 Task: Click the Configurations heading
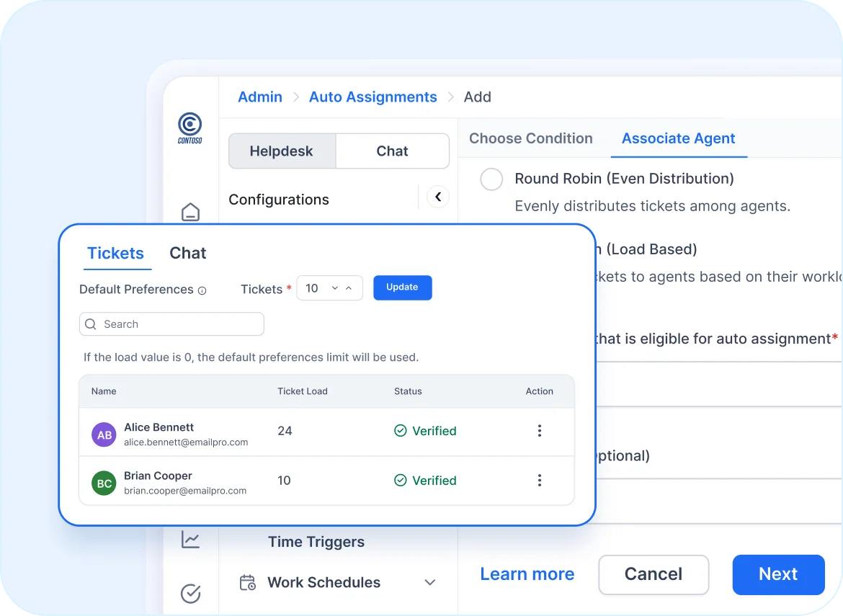click(x=279, y=200)
